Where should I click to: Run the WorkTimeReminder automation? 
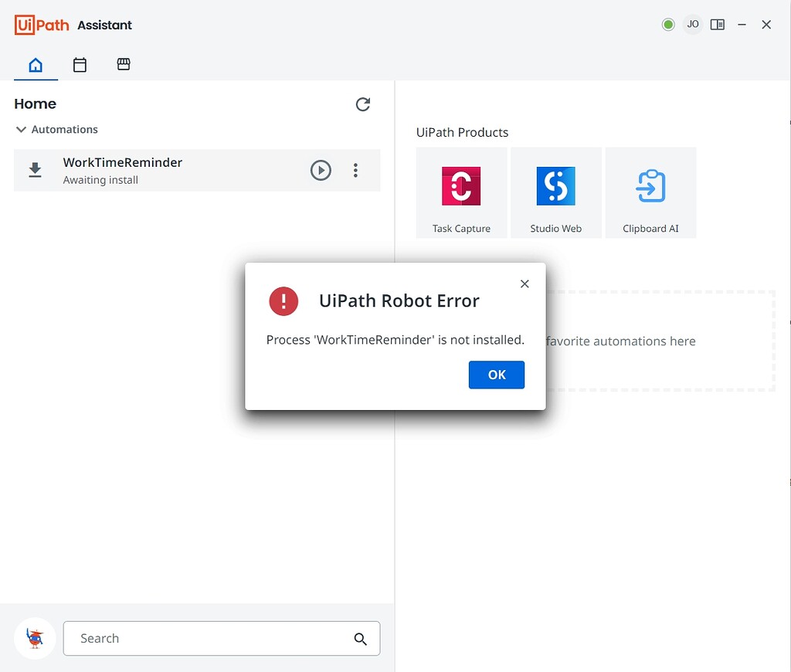click(321, 170)
